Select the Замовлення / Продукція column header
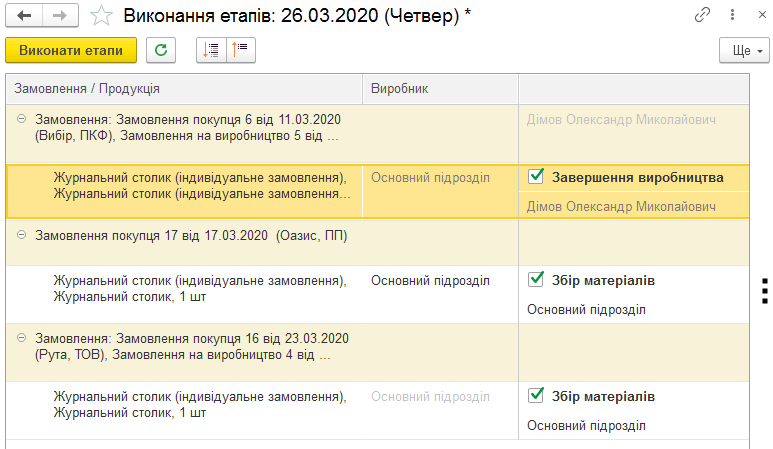The image size is (773, 449). click(x=184, y=89)
